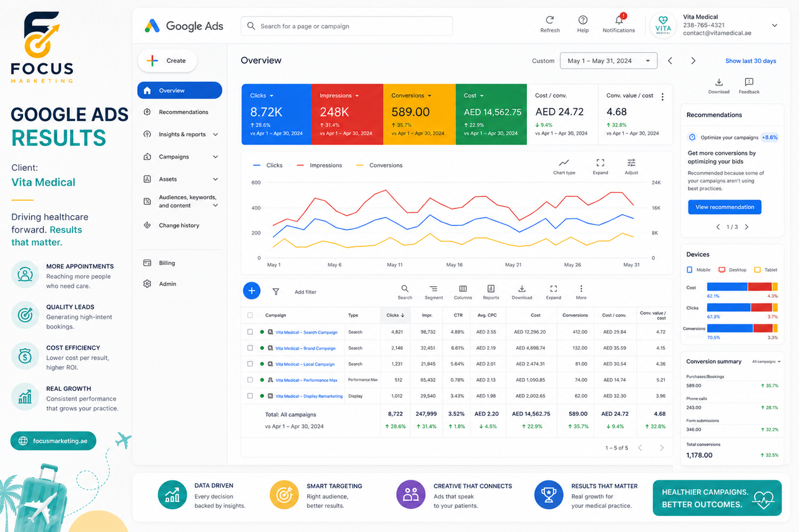This screenshot has width=799, height=532.
Task: Check the Performance Max row checkbox
Action: tap(250, 379)
